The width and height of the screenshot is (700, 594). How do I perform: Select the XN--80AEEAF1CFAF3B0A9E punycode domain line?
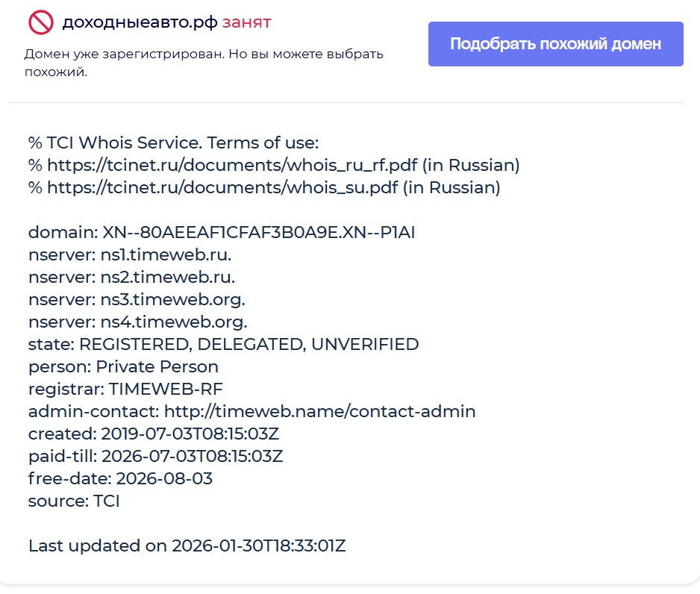(221, 232)
